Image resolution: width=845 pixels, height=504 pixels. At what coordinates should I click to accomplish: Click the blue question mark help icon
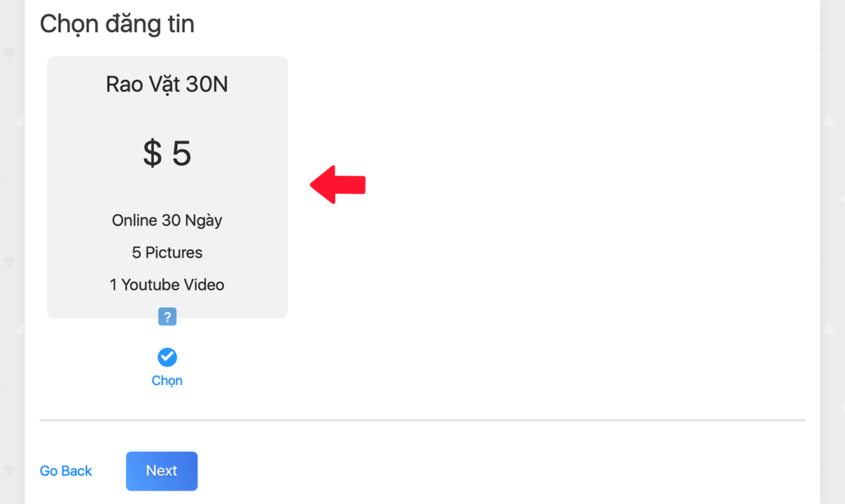(167, 317)
